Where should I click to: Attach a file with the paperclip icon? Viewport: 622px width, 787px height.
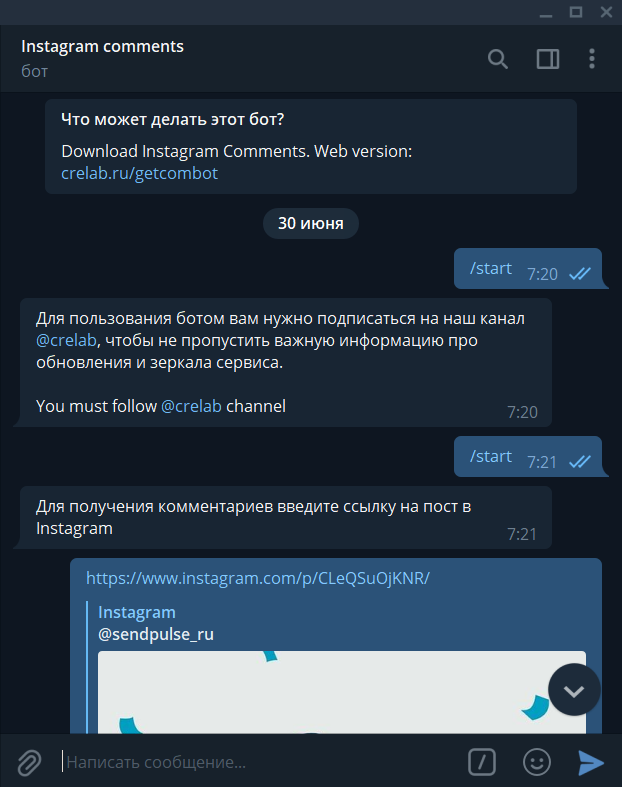[29, 762]
